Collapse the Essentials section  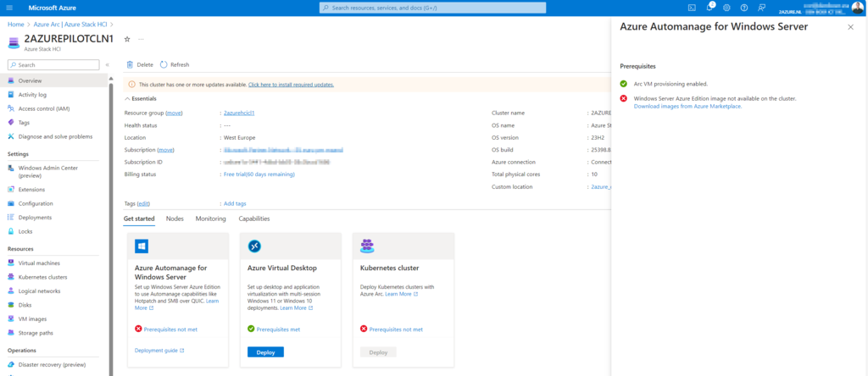coord(140,98)
